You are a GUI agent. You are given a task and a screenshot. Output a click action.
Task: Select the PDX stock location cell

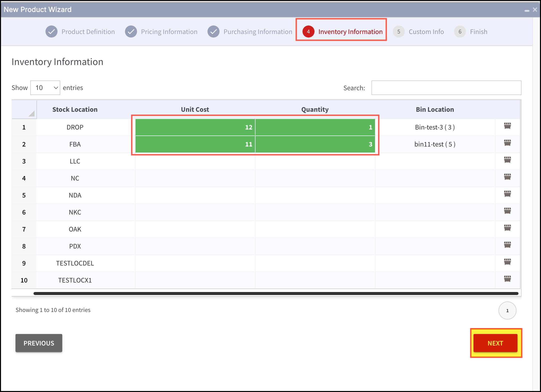pos(86,246)
